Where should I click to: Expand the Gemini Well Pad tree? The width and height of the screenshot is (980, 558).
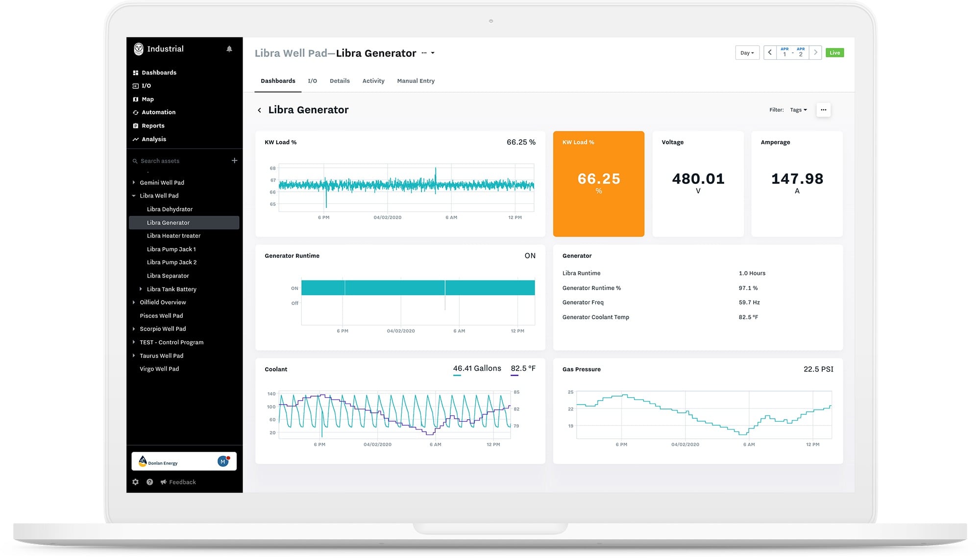(134, 182)
